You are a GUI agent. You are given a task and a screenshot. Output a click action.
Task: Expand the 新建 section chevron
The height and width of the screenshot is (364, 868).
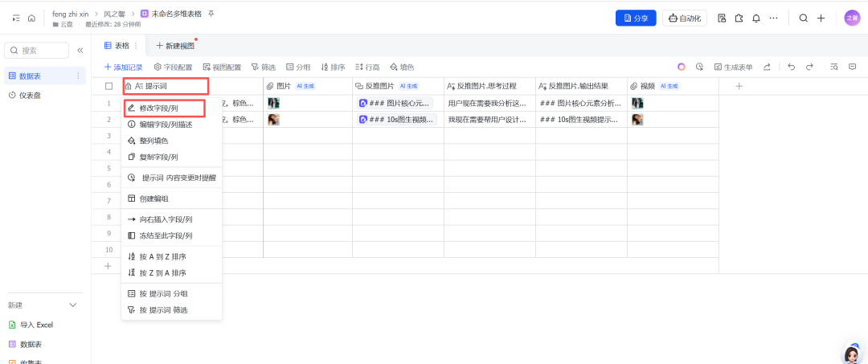[73, 305]
